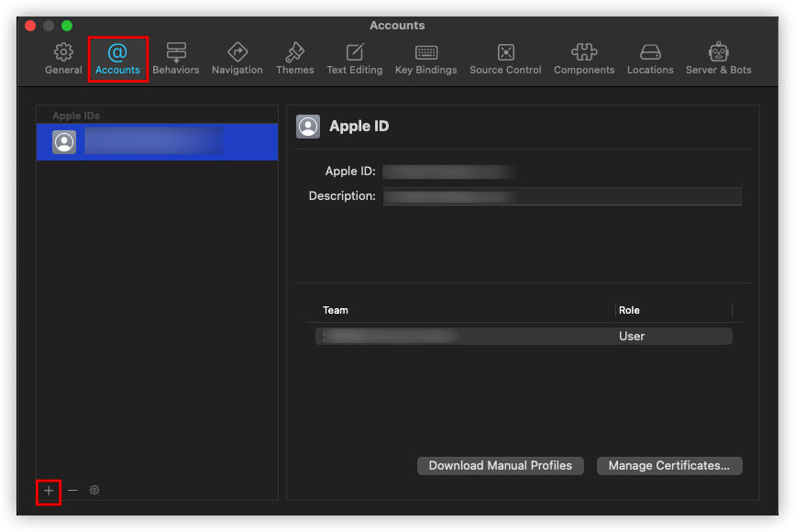Screen dimensions: 795x532
Task: Open Key Bindings preferences
Action: 425,59
